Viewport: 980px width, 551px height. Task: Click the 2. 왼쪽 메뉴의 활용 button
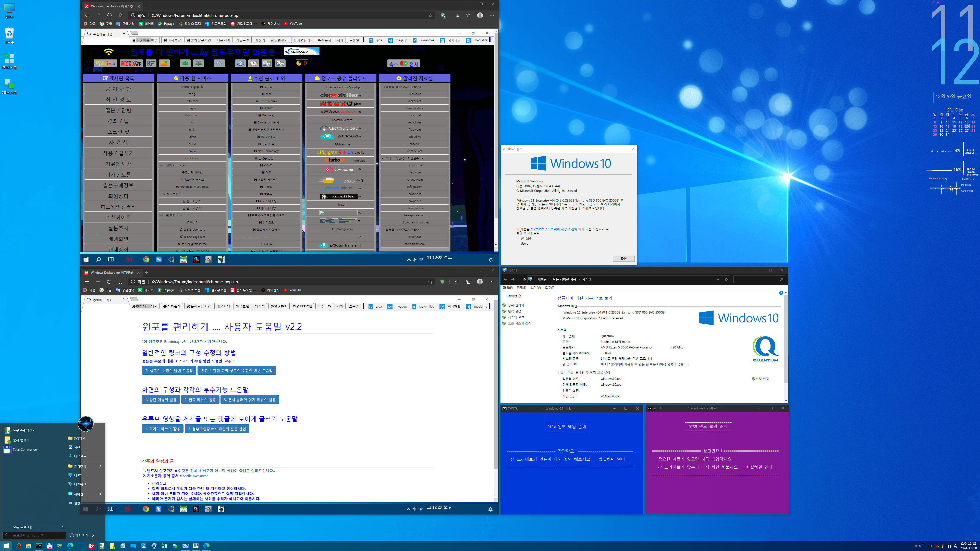point(200,400)
